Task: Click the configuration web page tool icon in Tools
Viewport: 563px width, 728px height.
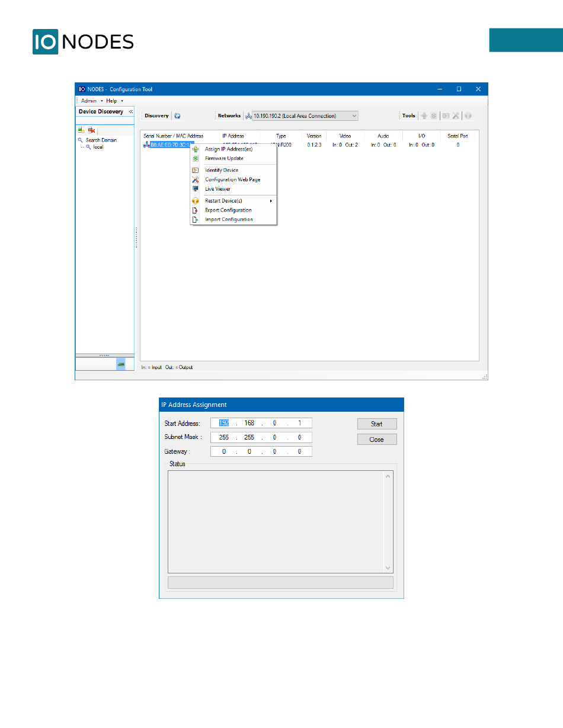Action: click(456, 116)
